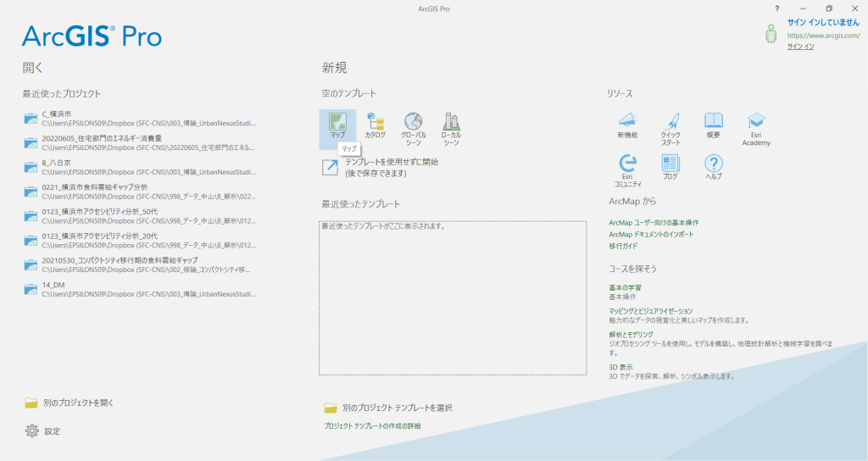Click project icon next to 14_DM
Image resolution: width=868 pixels, height=461 pixels.
point(31,290)
